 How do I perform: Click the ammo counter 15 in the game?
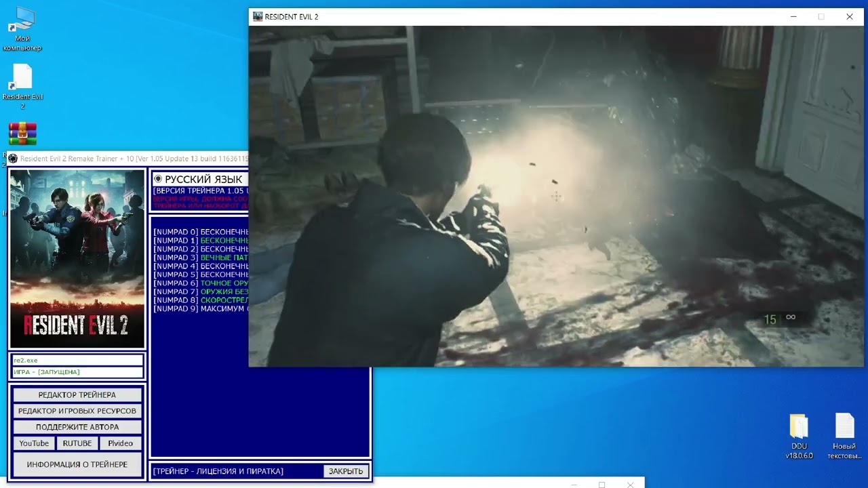pyautogui.click(x=770, y=319)
